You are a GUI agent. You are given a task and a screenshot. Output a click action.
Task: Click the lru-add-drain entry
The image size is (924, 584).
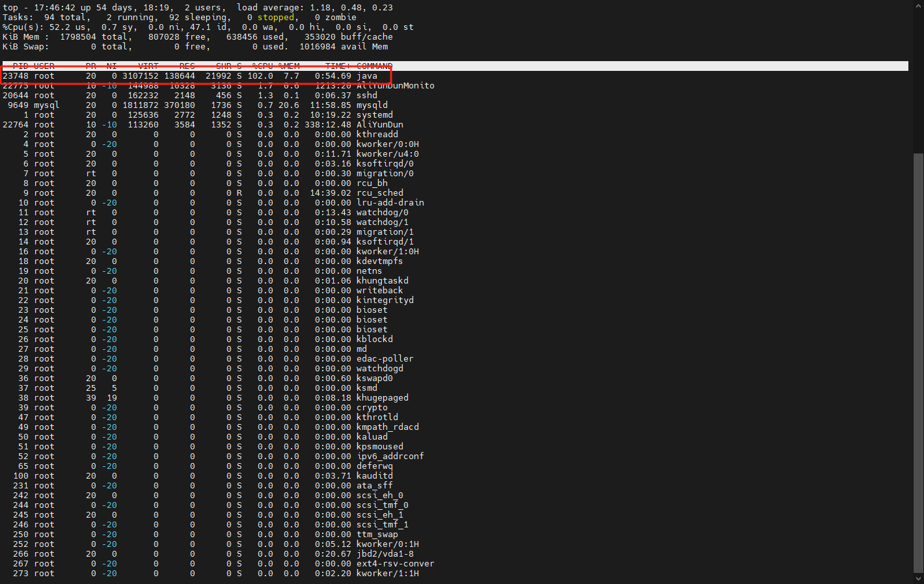(390, 203)
